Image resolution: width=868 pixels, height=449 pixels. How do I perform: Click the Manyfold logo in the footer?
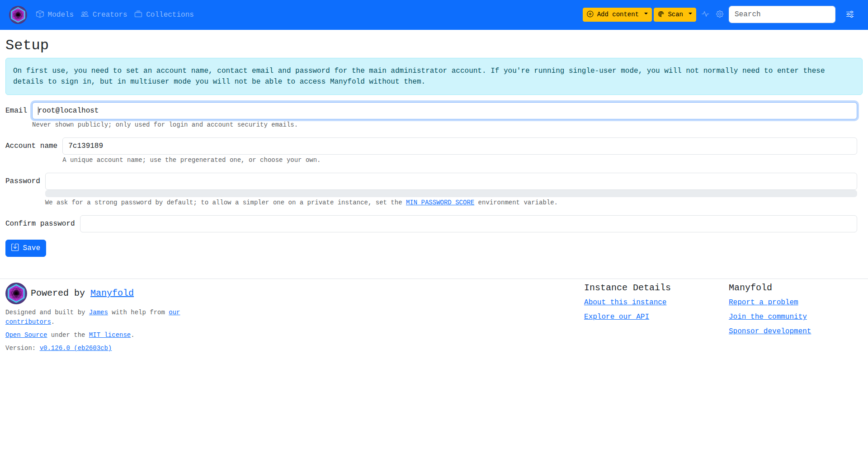tap(16, 293)
